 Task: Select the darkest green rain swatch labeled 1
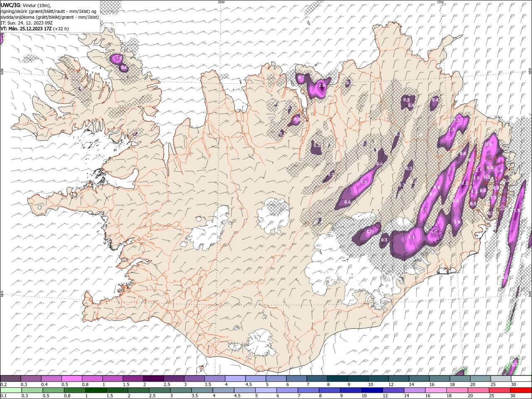click(x=96, y=390)
